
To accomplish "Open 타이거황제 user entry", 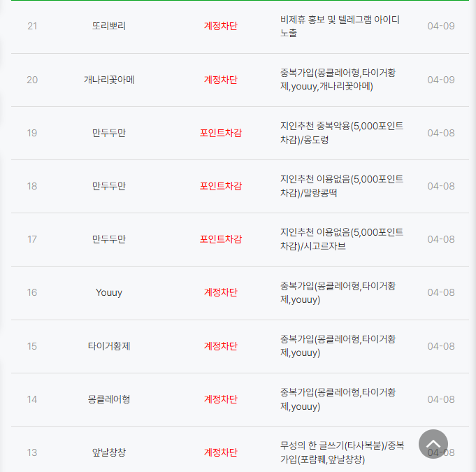I will point(108,346).
